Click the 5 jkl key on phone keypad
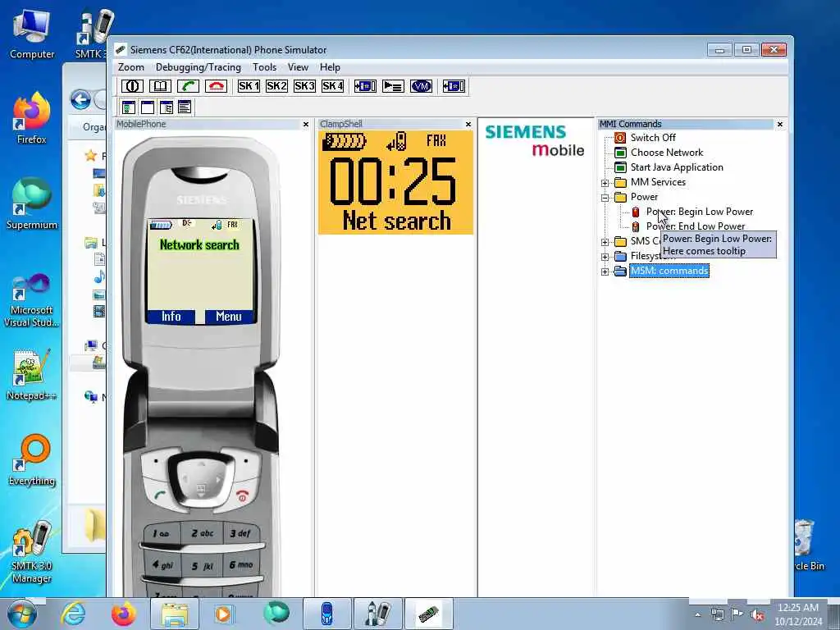Image resolution: width=840 pixels, height=630 pixels. (x=202, y=566)
